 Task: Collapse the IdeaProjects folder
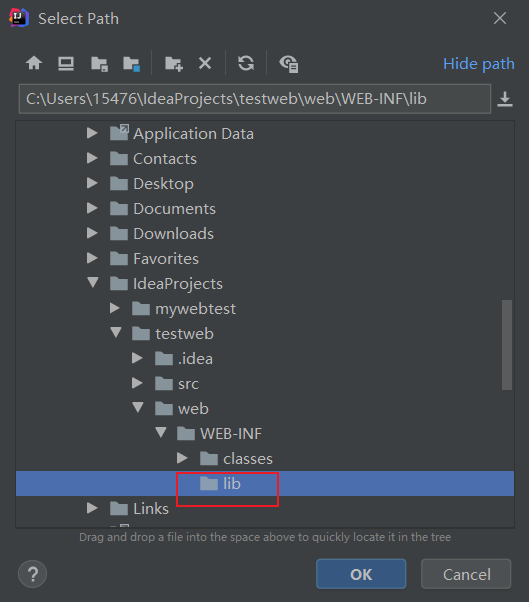coord(93,283)
